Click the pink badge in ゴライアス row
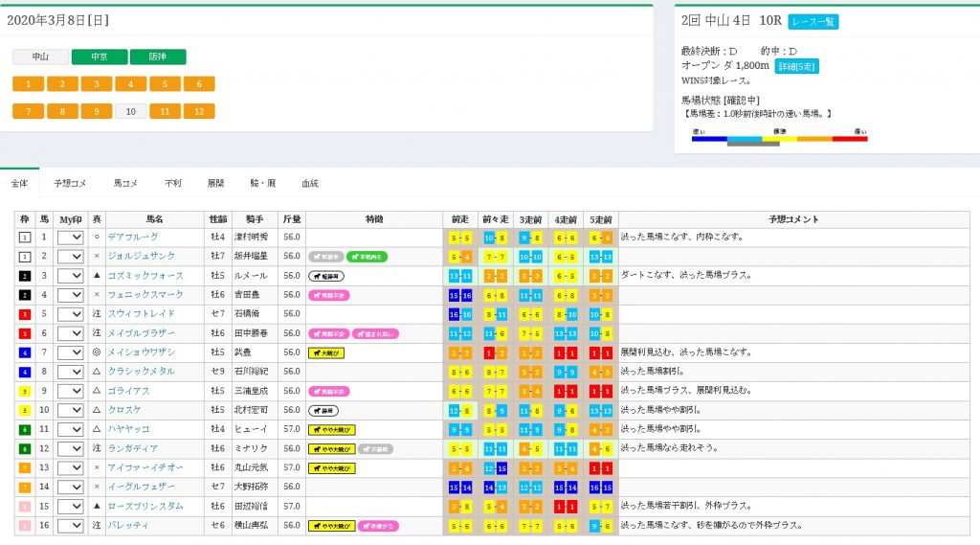980x545 pixels. tap(328, 391)
